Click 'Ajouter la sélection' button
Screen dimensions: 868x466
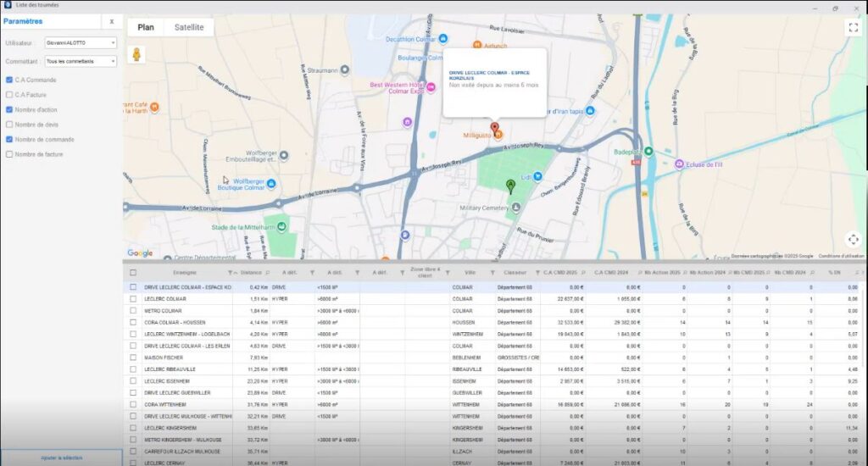[61, 458]
